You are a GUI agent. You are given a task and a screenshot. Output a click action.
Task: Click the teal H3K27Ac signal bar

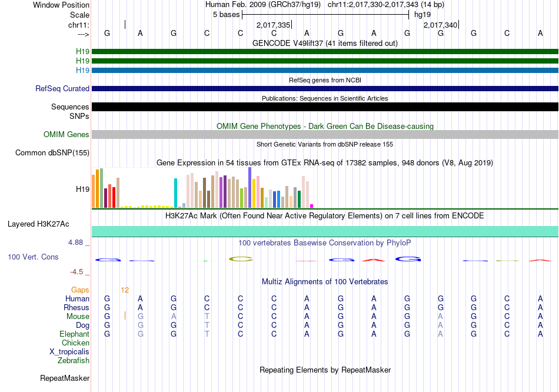click(x=325, y=231)
